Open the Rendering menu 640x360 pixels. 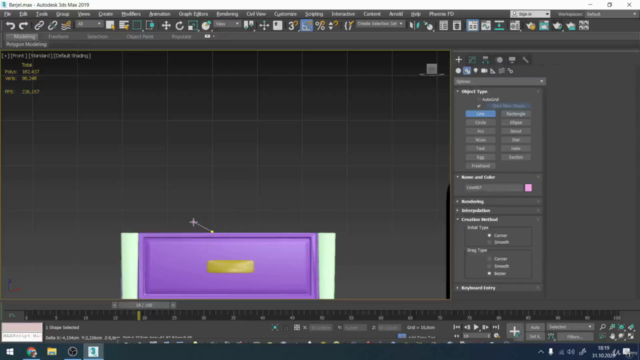click(227, 14)
